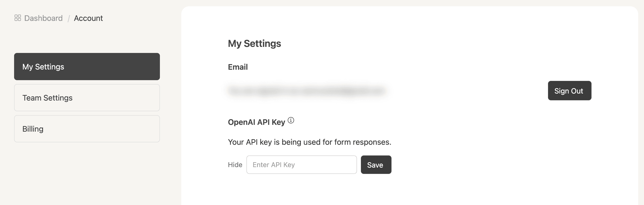
Task: Highlight the OpenAI API Key section title
Action: pyautogui.click(x=256, y=122)
